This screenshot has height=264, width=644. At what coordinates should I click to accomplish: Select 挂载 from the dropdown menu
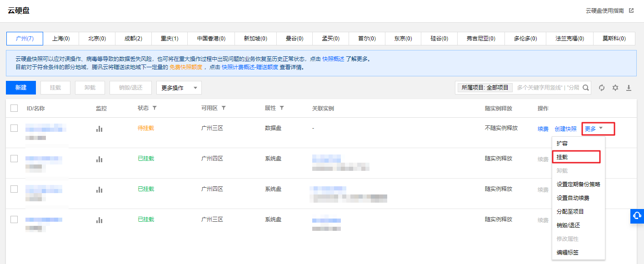tap(562, 157)
